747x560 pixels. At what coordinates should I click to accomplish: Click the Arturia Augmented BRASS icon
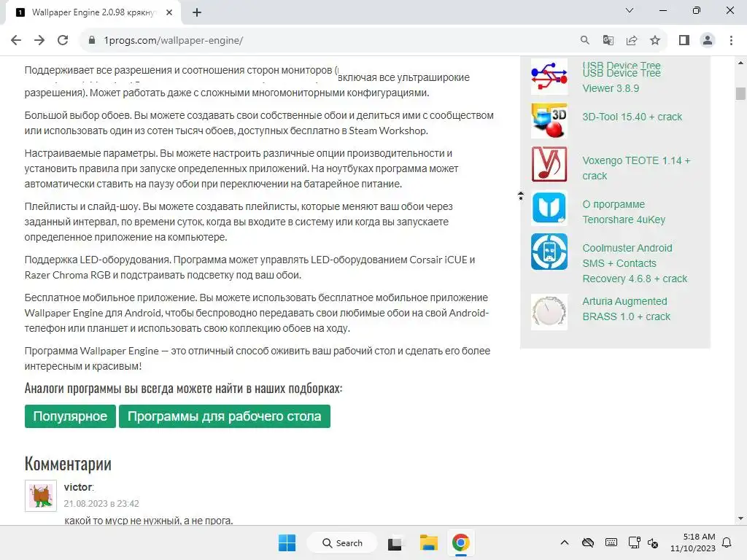point(549,312)
